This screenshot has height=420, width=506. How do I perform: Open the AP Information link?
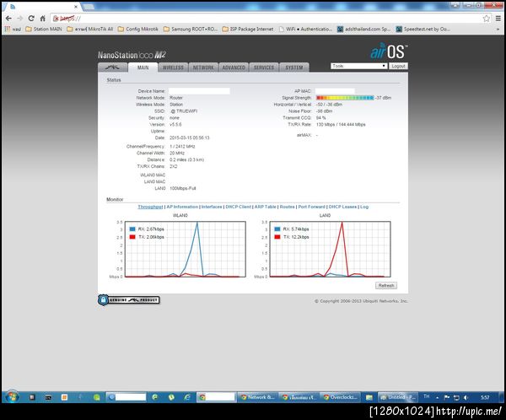(182, 207)
